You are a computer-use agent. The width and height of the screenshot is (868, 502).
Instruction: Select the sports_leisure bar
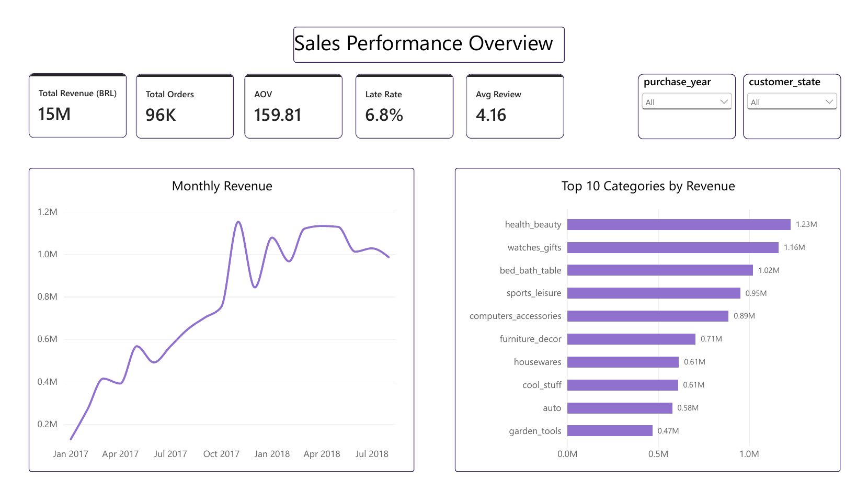click(654, 293)
